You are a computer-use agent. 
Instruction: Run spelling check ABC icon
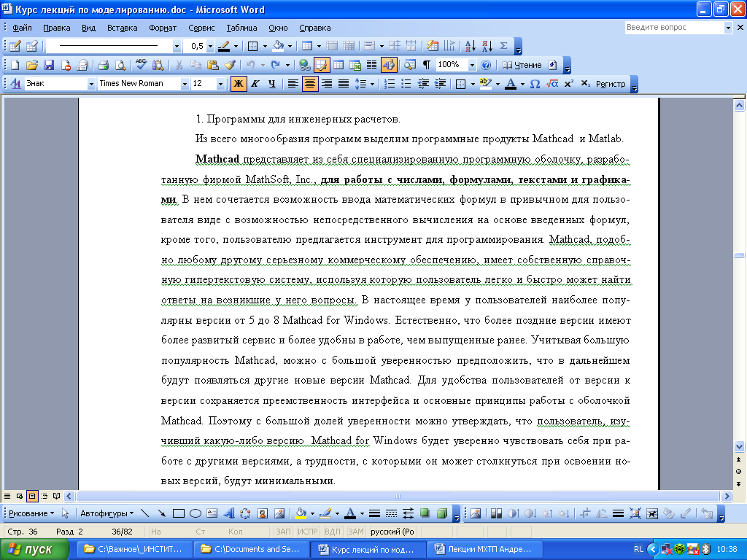pyautogui.click(x=142, y=65)
